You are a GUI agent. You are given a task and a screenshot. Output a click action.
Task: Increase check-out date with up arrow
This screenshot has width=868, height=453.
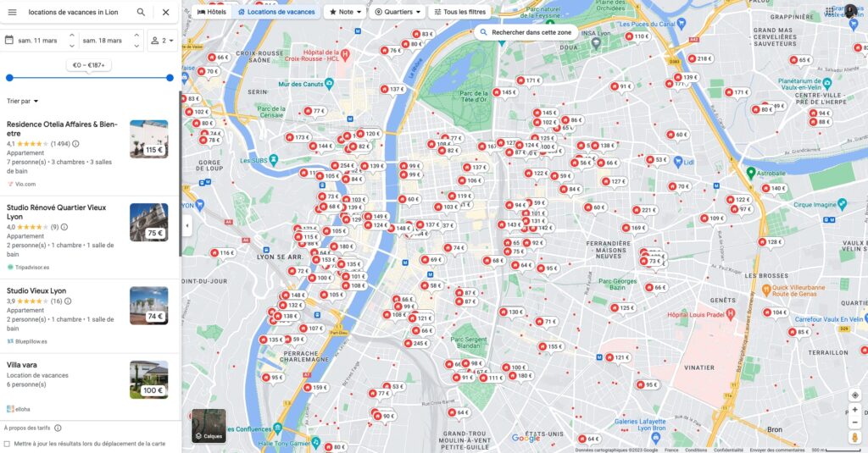136,36
